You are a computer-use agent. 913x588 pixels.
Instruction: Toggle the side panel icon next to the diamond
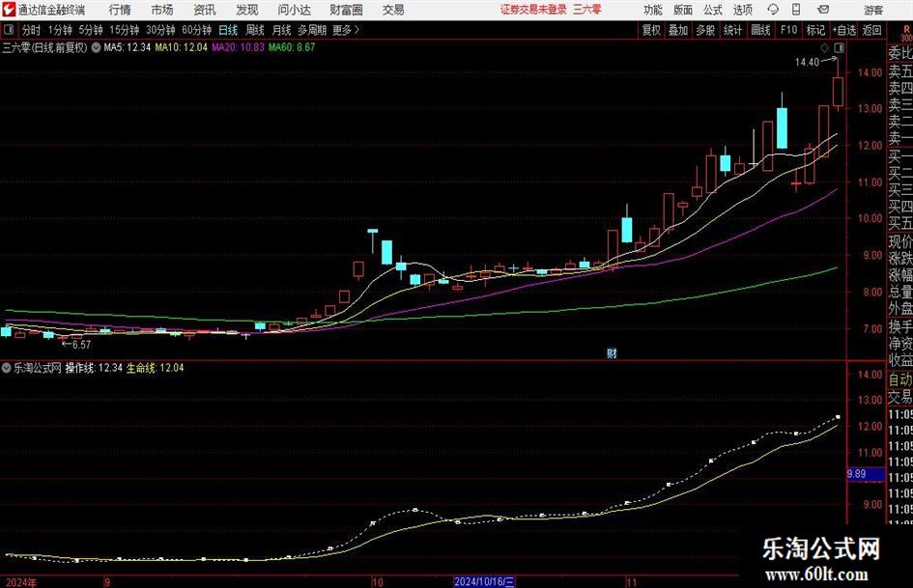(x=839, y=47)
